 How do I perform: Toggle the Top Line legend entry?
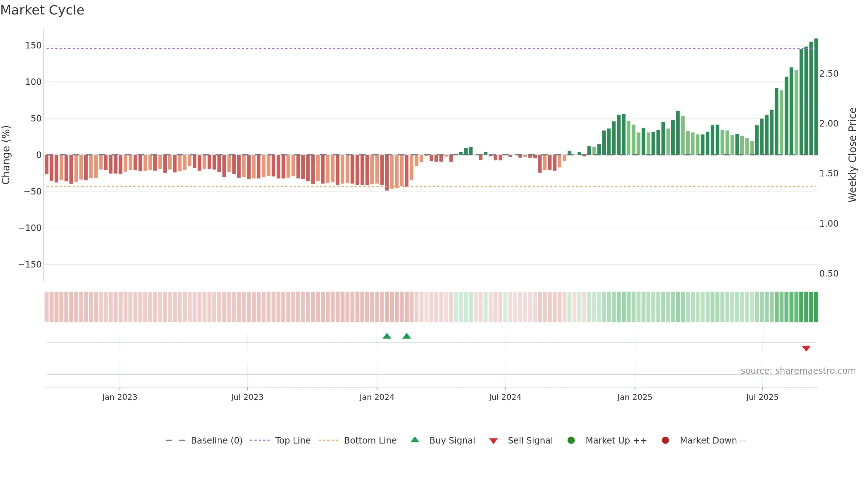280,440
